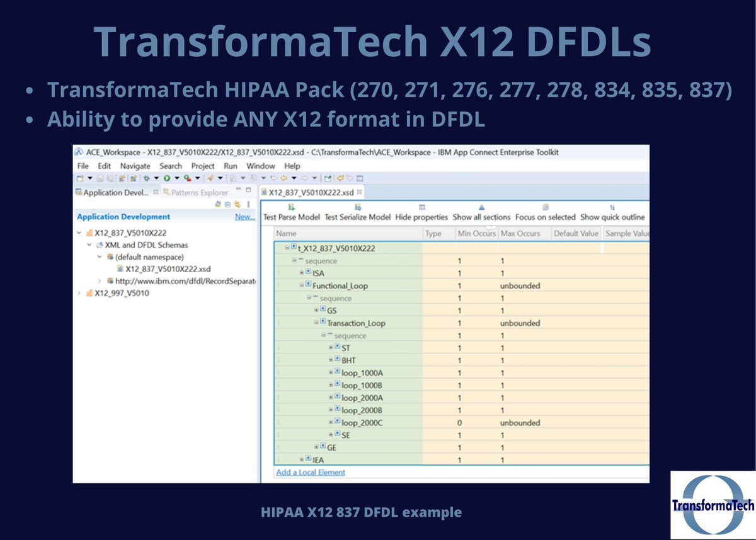This screenshot has width=756, height=540.
Task: Click the Show all sections label
Action: point(481,217)
